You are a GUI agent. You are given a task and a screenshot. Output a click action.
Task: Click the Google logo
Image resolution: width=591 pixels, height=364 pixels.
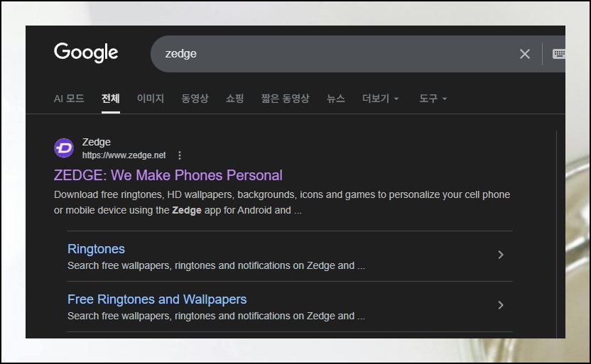click(x=86, y=53)
